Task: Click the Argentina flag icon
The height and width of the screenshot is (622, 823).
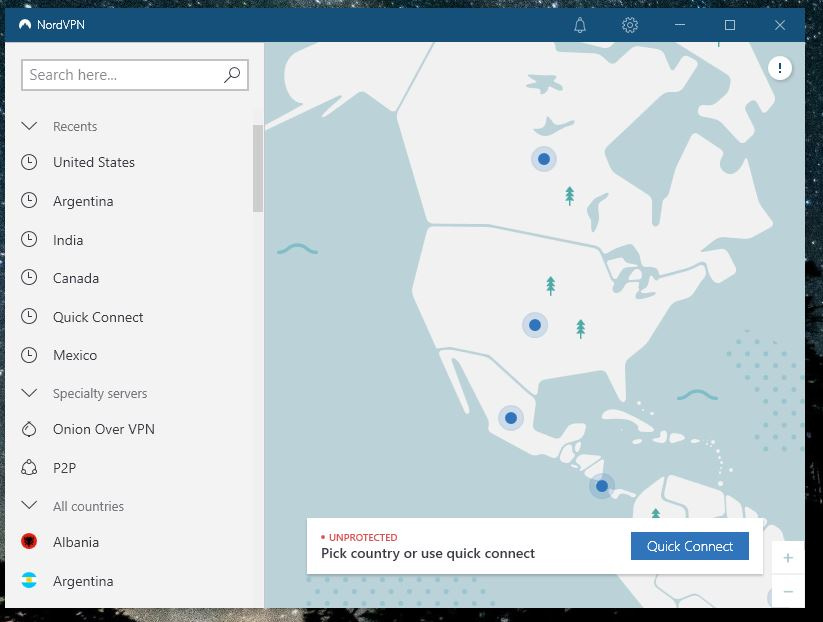Action: click(x=29, y=580)
